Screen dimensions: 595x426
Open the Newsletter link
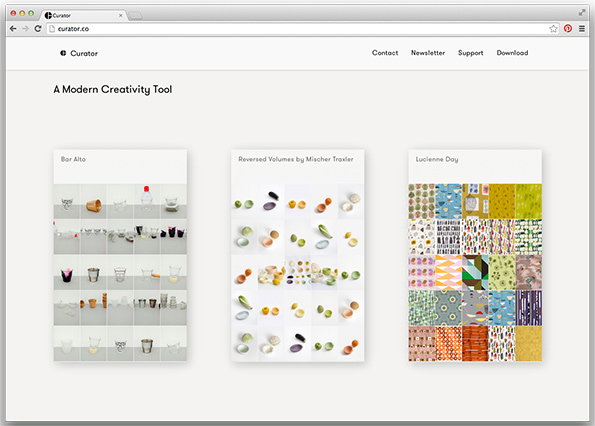(x=428, y=53)
